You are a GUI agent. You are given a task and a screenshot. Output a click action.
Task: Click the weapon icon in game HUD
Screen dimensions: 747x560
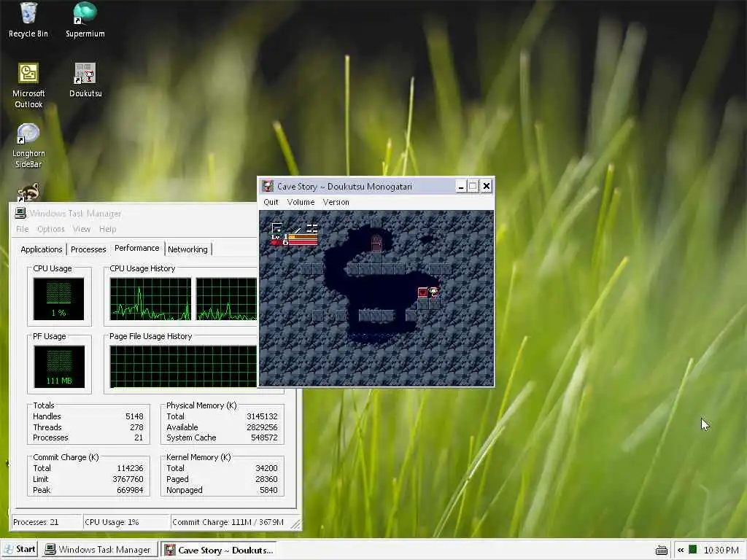(276, 228)
